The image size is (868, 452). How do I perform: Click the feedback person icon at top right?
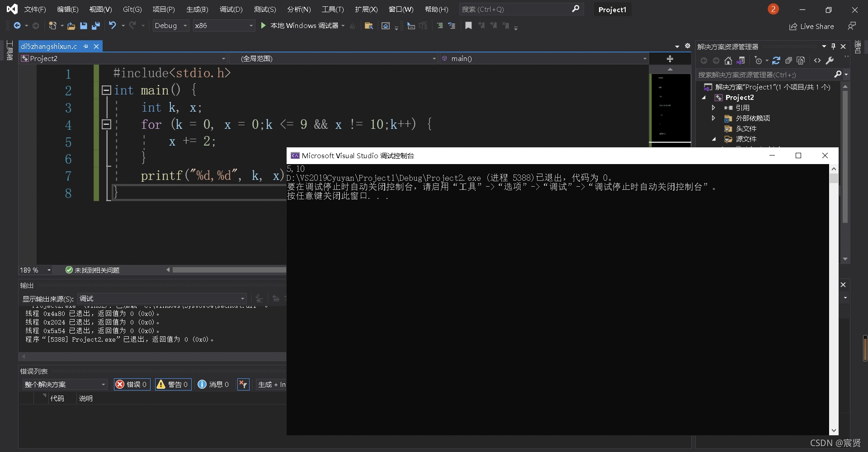click(x=852, y=26)
